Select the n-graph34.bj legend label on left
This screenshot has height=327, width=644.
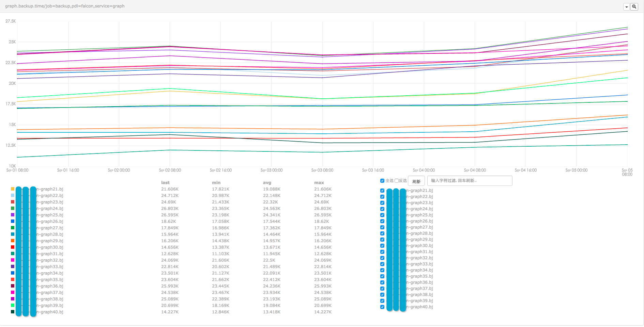(50, 273)
